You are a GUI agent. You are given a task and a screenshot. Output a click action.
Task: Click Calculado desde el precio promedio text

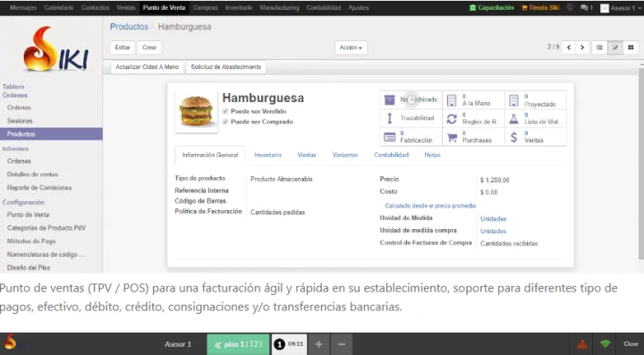[430, 206]
